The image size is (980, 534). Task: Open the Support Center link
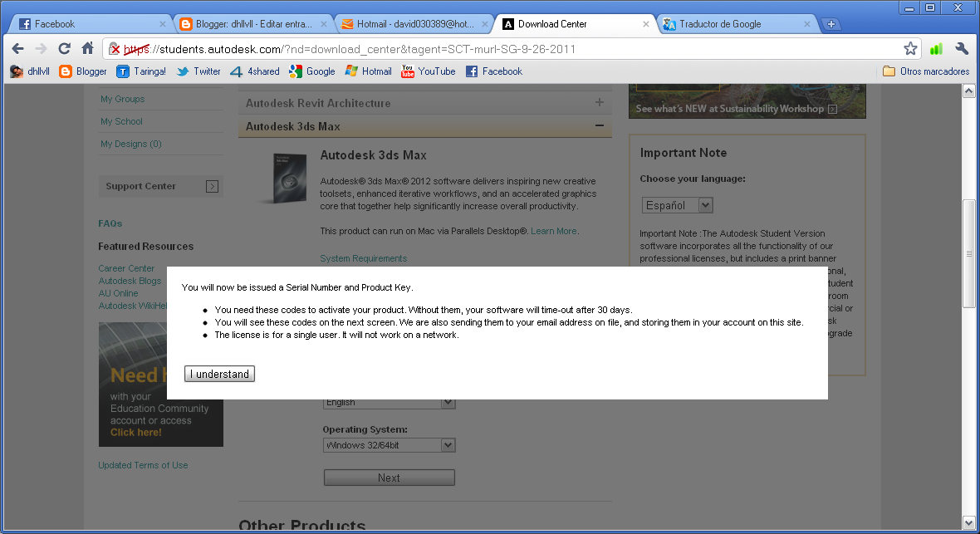160,186
